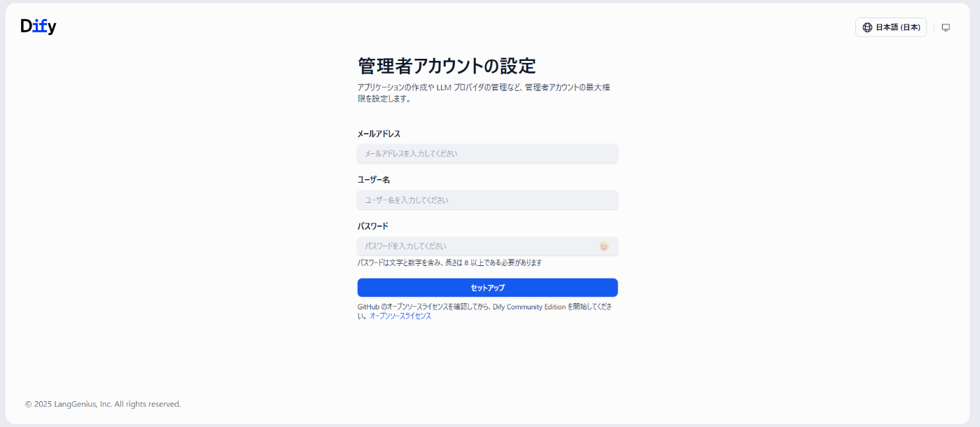The height and width of the screenshot is (427, 980).
Task: Click the セットアップ button
Action: [x=487, y=288]
